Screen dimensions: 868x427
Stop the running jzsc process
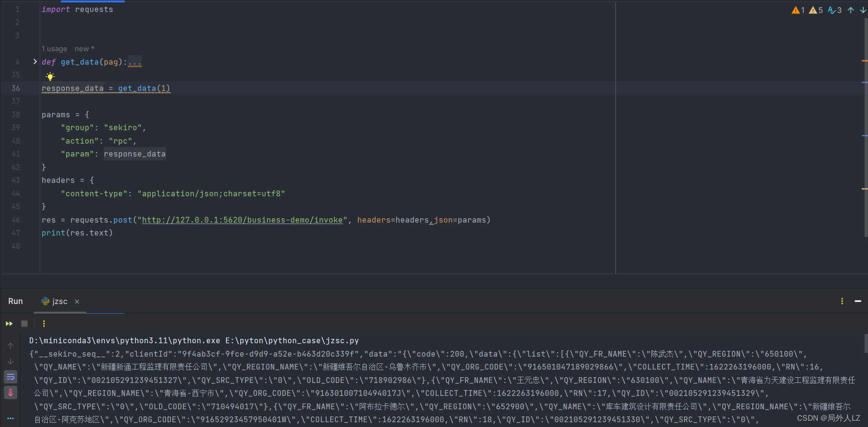click(x=24, y=324)
